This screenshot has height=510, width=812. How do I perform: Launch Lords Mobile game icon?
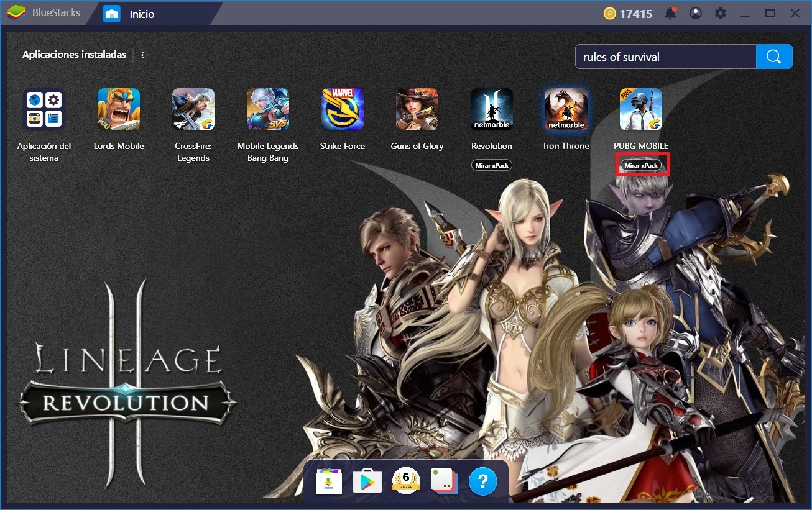[x=119, y=109]
